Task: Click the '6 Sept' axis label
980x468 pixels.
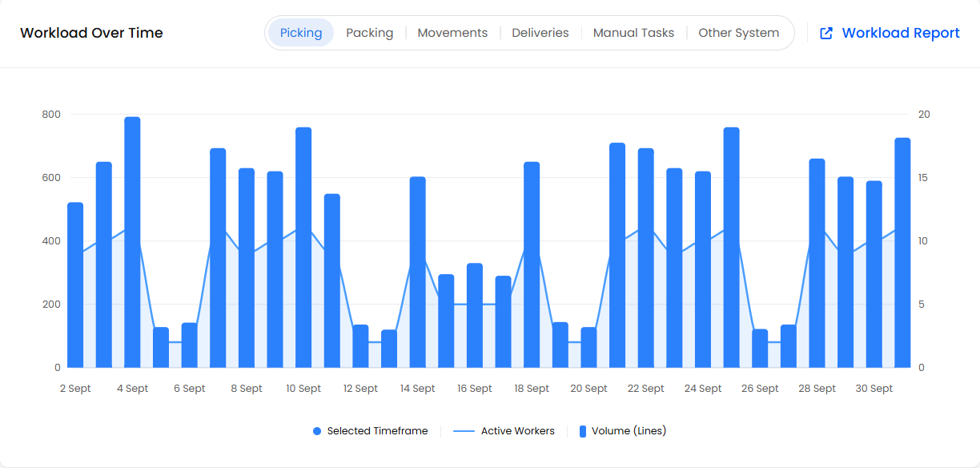Action: [190, 389]
